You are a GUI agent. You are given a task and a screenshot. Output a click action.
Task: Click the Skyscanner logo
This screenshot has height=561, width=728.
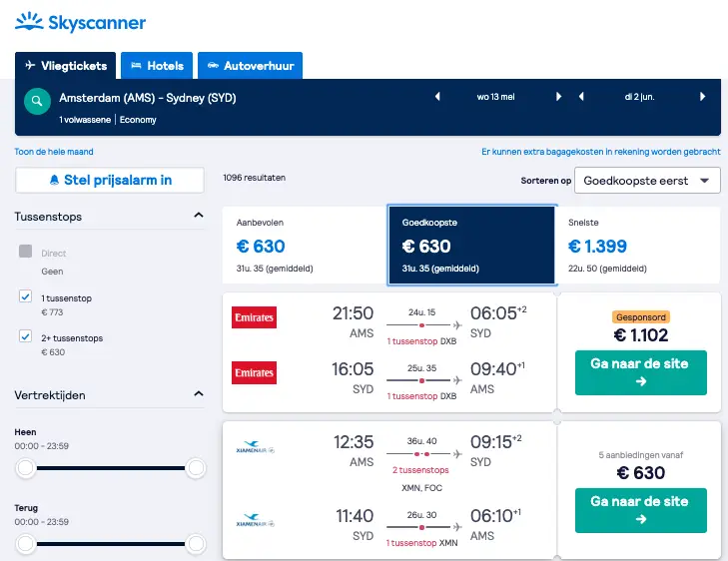80,22
